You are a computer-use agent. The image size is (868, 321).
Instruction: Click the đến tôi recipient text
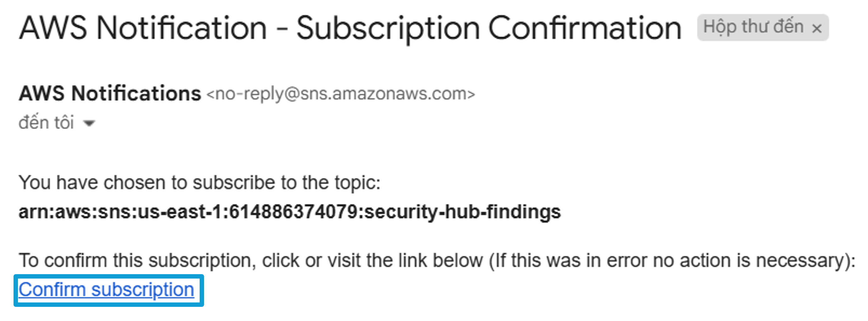tap(46, 122)
